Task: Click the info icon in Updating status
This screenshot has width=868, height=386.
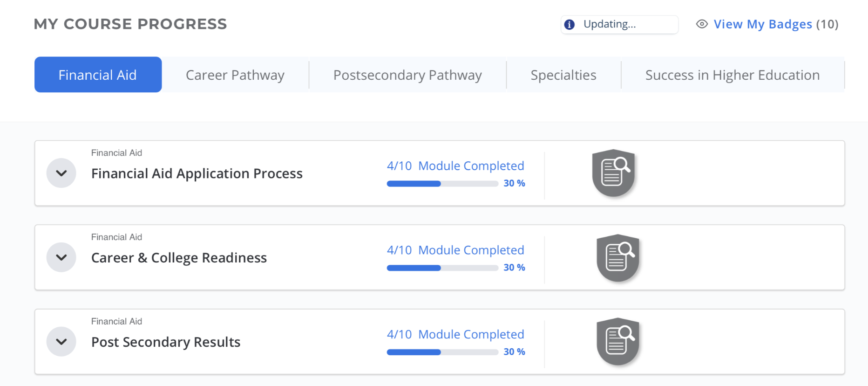Action: [570, 25]
